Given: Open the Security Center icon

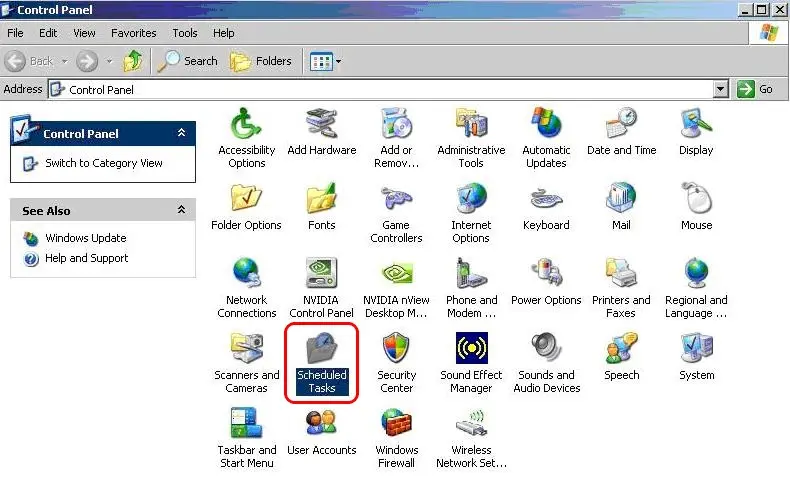Looking at the screenshot, I should point(396,350).
